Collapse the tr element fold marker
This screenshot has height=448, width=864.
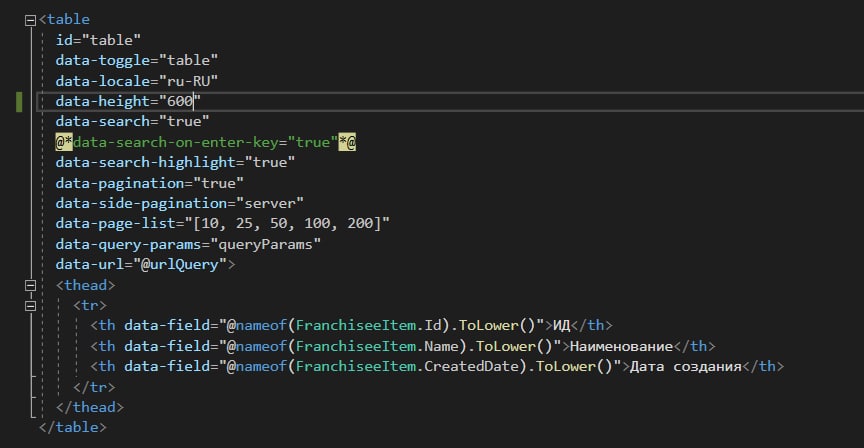pyautogui.click(x=30, y=306)
